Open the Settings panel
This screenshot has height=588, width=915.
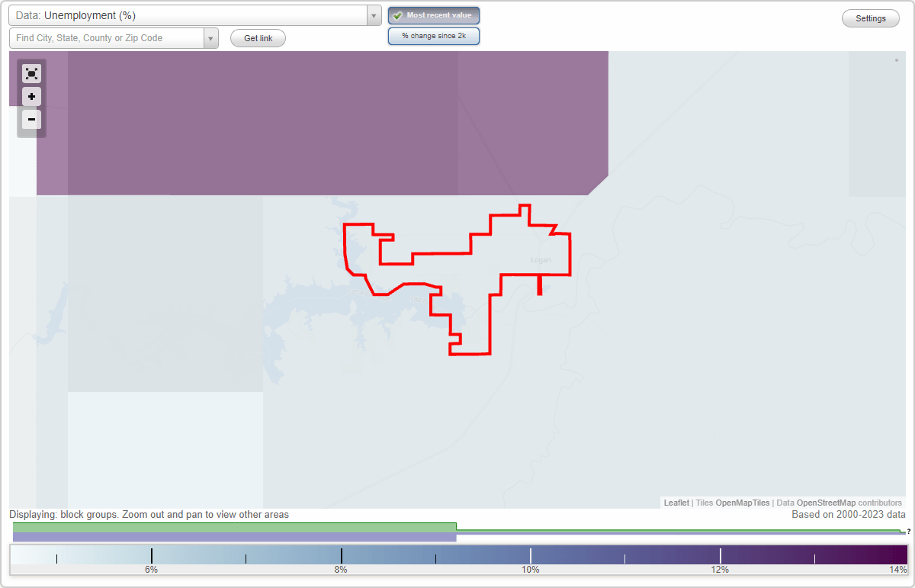click(x=870, y=18)
